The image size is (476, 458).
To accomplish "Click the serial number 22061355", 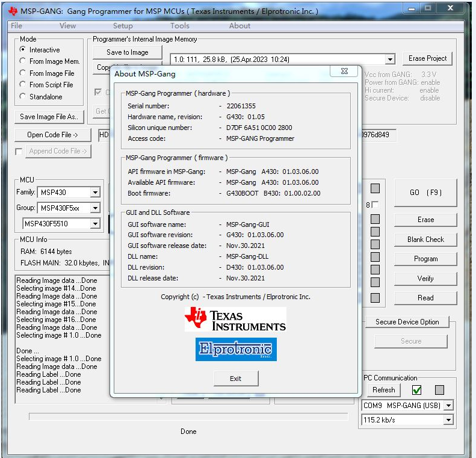I will click(x=241, y=106).
